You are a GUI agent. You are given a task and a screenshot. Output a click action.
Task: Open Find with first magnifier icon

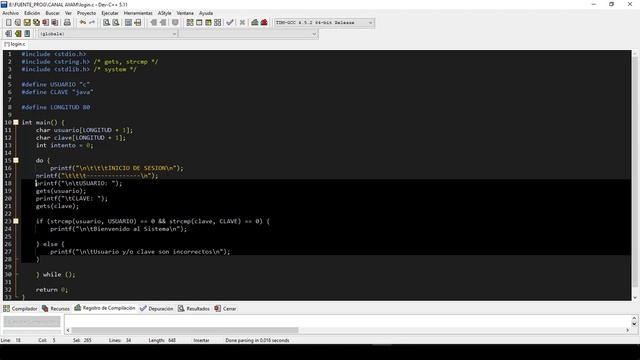pyautogui.click(x=106, y=22)
